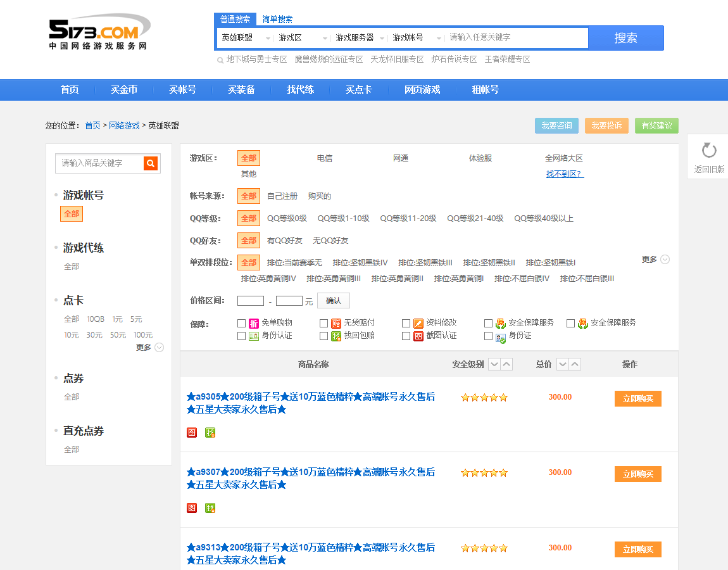Screen dimensions: 728x570
Task: Check the 截图认证 guarantee checkbox
Action: pos(406,336)
